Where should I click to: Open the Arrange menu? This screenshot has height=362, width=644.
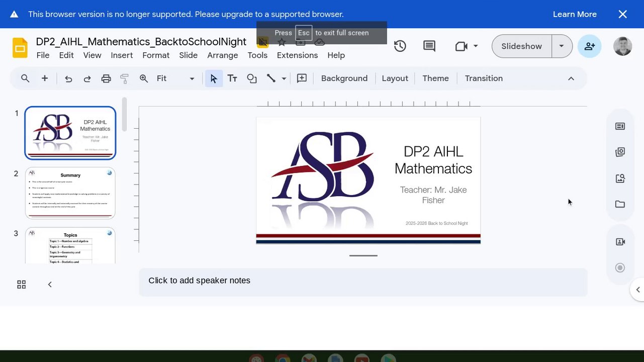pos(223,55)
